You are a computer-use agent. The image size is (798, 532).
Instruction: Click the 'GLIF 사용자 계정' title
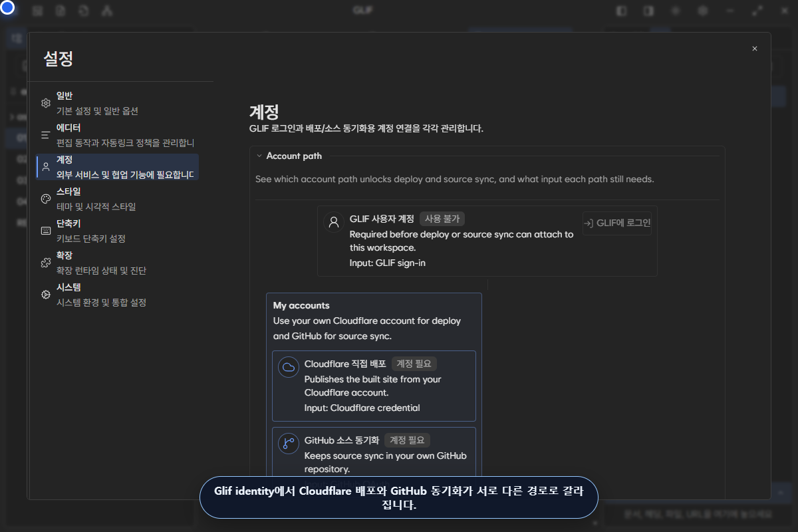coord(382,219)
